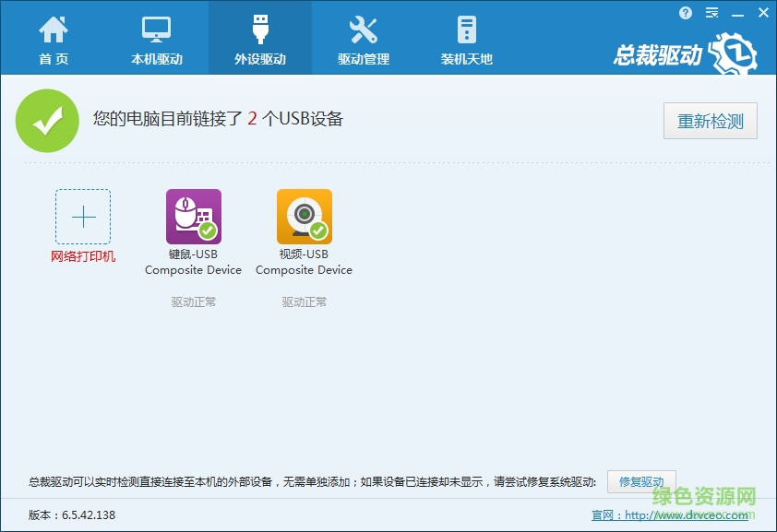777x532 pixels.
Task: Click the 驱动正常 status under 视频-USB
Action: point(305,301)
